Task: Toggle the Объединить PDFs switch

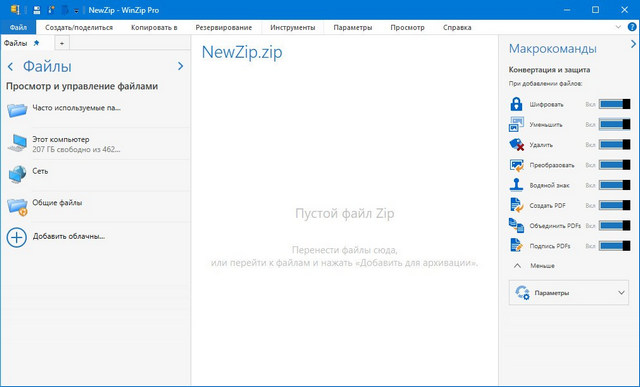Action: click(x=614, y=225)
